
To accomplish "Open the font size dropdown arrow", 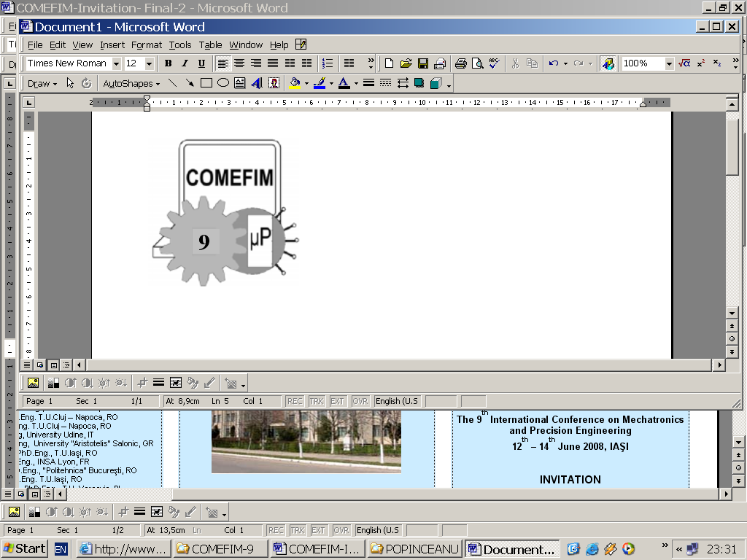I will point(149,63).
